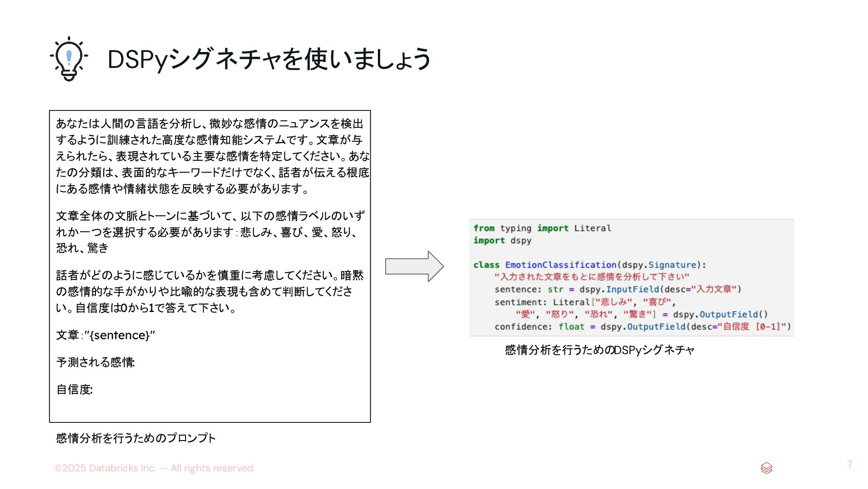Click the 'sentence: str' InputField code line
The image size is (868, 489).
(x=618, y=289)
